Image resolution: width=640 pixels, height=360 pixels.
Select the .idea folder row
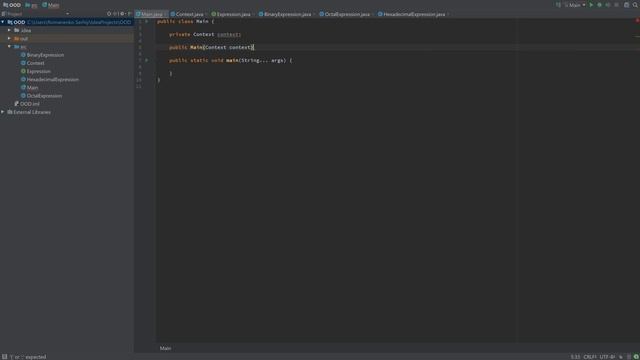pos(67,30)
